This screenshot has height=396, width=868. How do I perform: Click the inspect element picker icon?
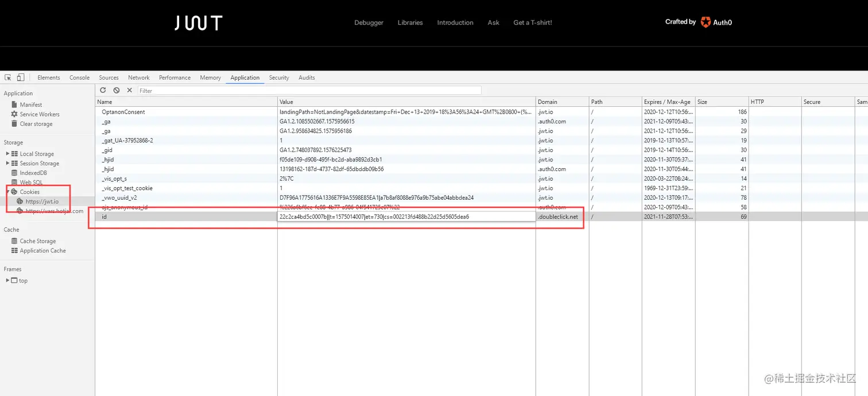(8, 77)
